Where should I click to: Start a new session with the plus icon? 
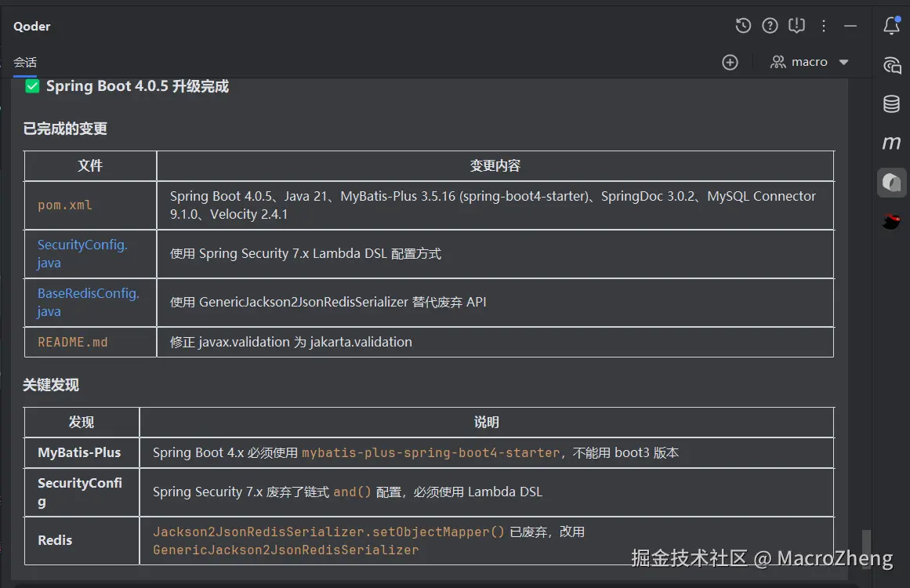pos(730,62)
